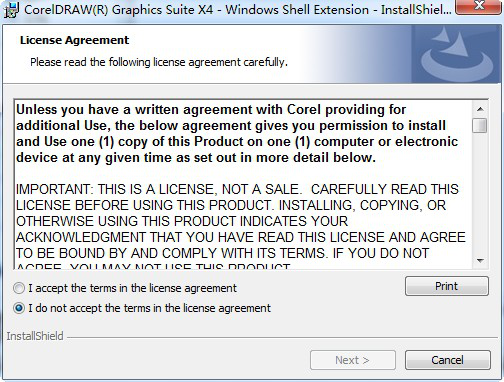This screenshot has width=504, height=382.
Task: Click the 'ACKNOWLEDGMENT THAT YOU HAVE READ' line
Action: click(x=241, y=237)
